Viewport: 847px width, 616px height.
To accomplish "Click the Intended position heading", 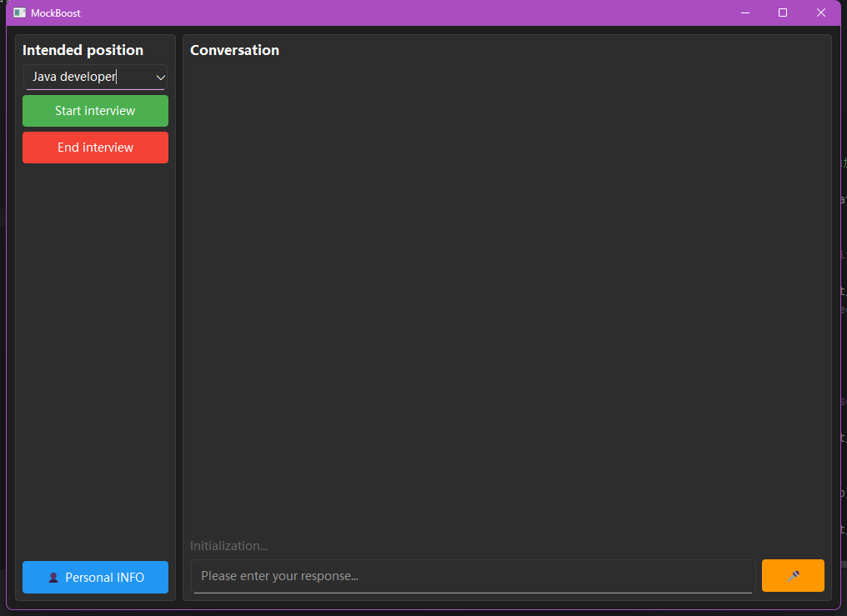I will coord(83,50).
